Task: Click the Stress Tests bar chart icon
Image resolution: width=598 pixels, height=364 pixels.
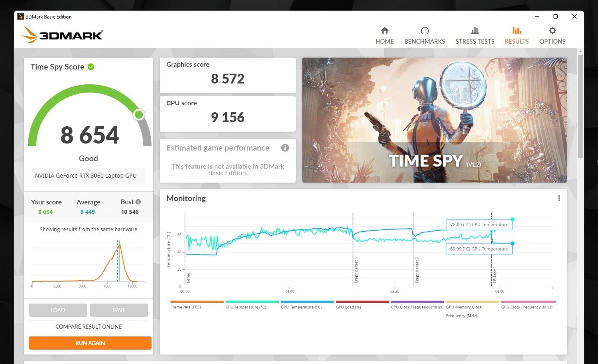Action: click(x=475, y=30)
